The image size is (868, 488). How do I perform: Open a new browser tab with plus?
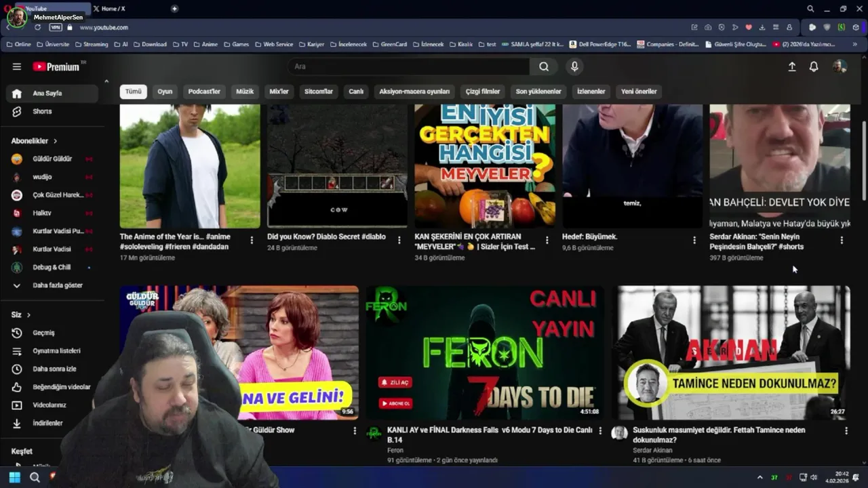(174, 9)
